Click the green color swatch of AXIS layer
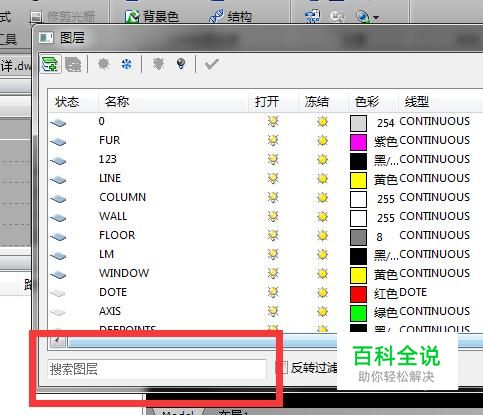Viewport: 483px width, 415px height. 358,313
